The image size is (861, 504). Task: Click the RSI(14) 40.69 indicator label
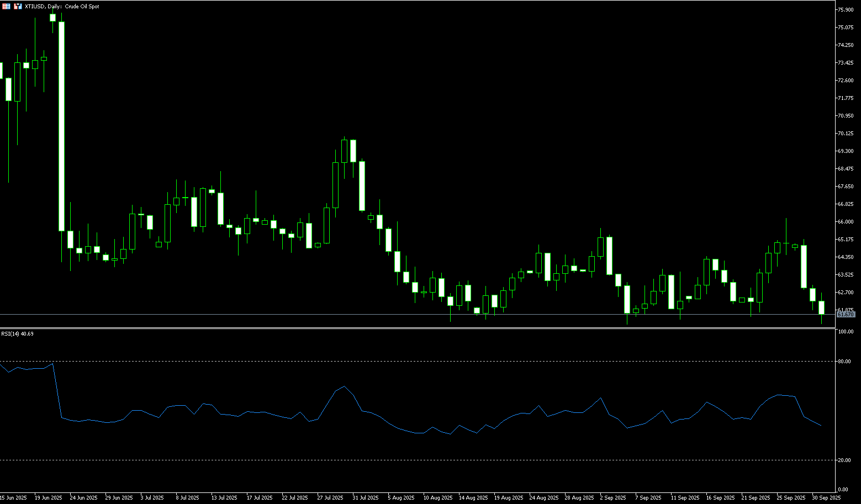pyautogui.click(x=17, y=334)
